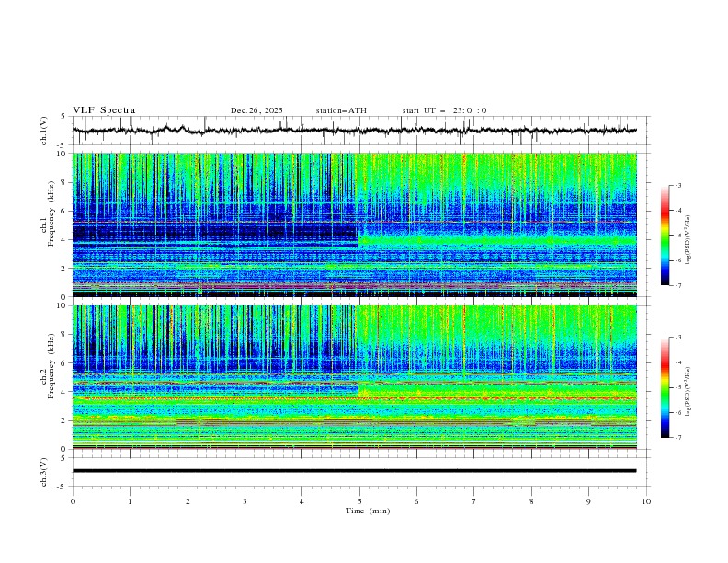Click the ch.2 color bar 'log(PSD)(V²/Hz)' label
Image resolution: width=728 pixels, height=563 pixels.
click(x=688, y=392)
